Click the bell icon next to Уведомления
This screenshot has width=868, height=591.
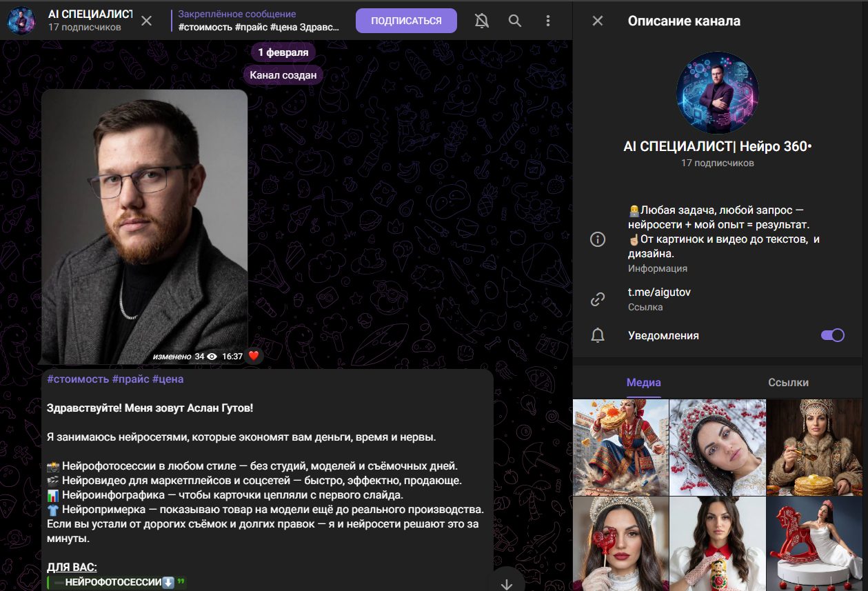click(598, 336)
